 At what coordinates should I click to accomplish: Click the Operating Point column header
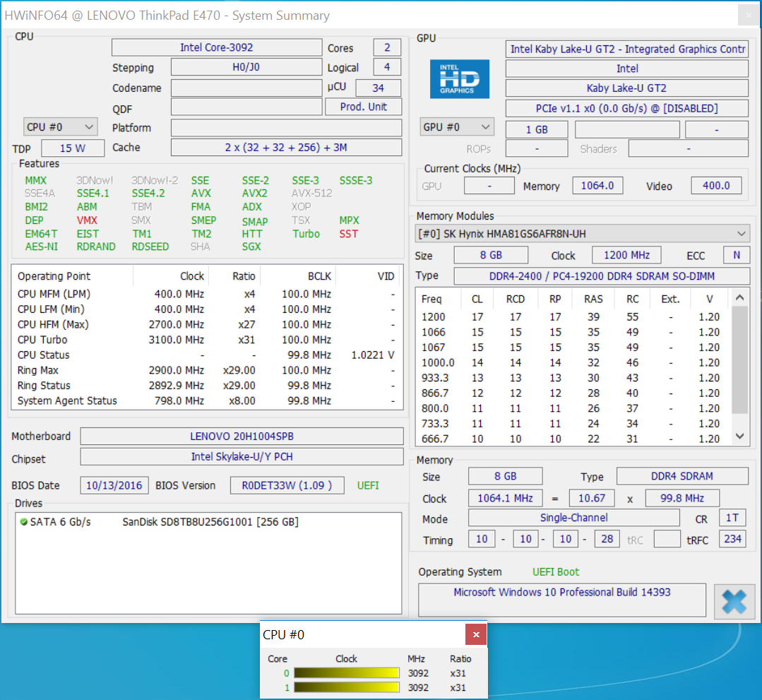point(73,276)
